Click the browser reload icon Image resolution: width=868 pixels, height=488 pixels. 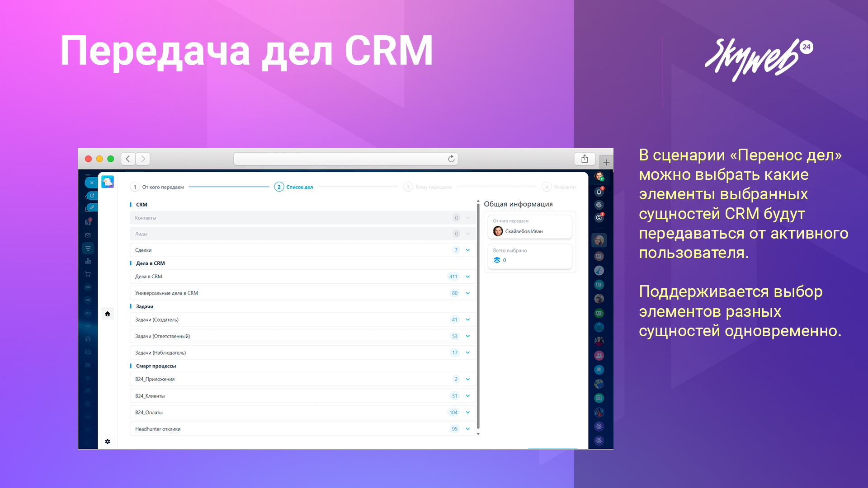451,159
